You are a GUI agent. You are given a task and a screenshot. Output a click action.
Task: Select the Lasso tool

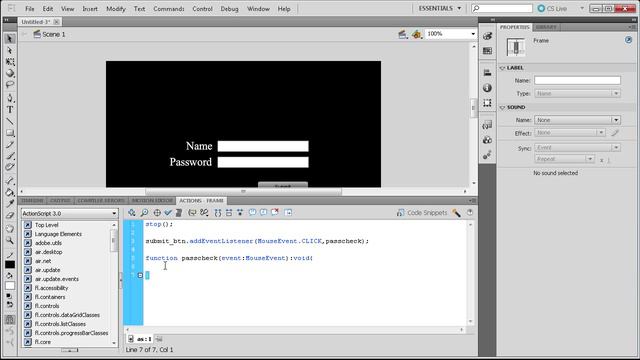click(10, 85)
